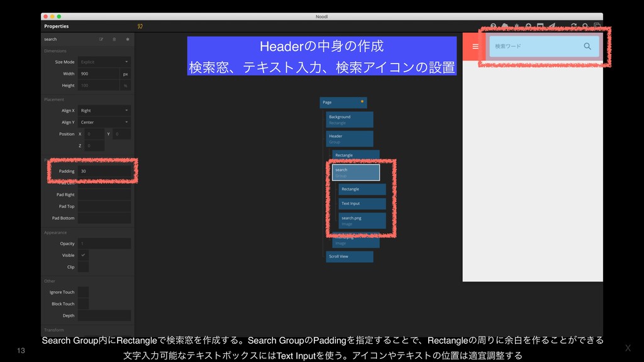Change the Width unit px selector
Screen dimensions: 644x362
(126, 74)
